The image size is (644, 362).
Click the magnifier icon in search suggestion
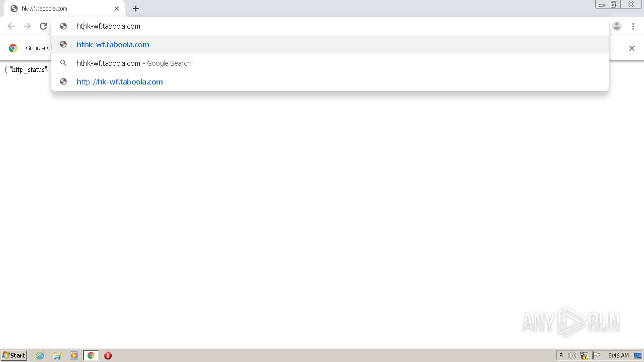click(x=63, y=63)
